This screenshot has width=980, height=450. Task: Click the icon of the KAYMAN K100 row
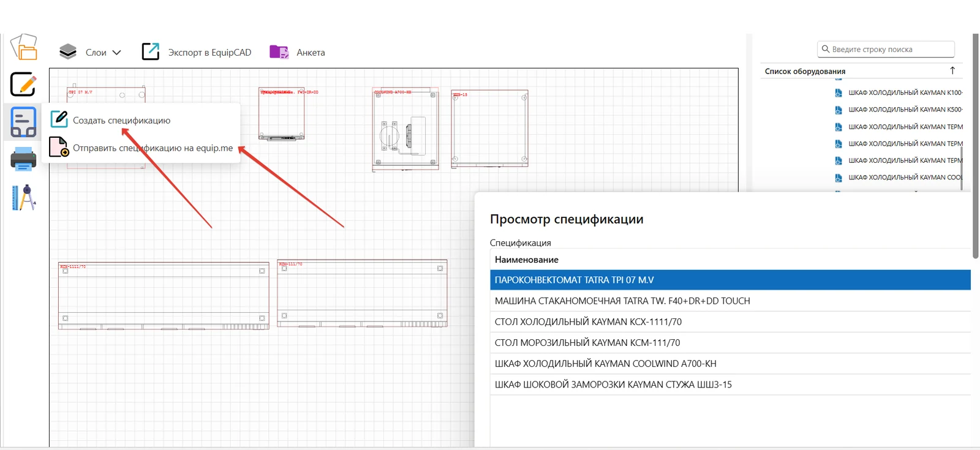coord(839,92)
